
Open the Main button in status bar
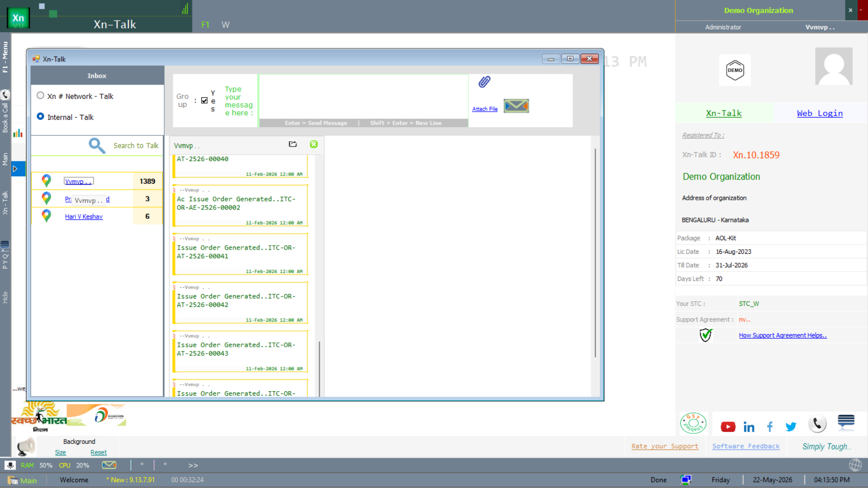pos(23,480)
